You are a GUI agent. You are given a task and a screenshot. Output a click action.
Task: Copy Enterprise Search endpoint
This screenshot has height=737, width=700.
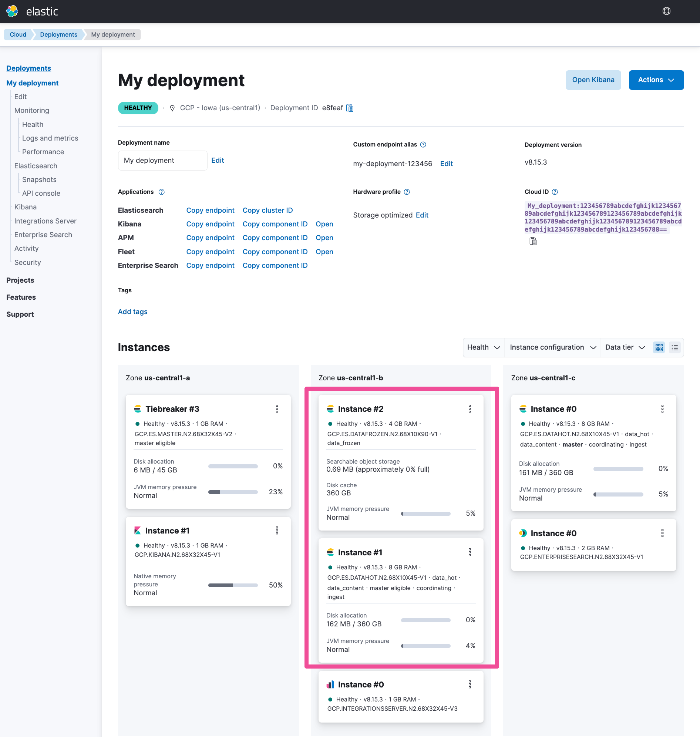[x=210, y=265]
